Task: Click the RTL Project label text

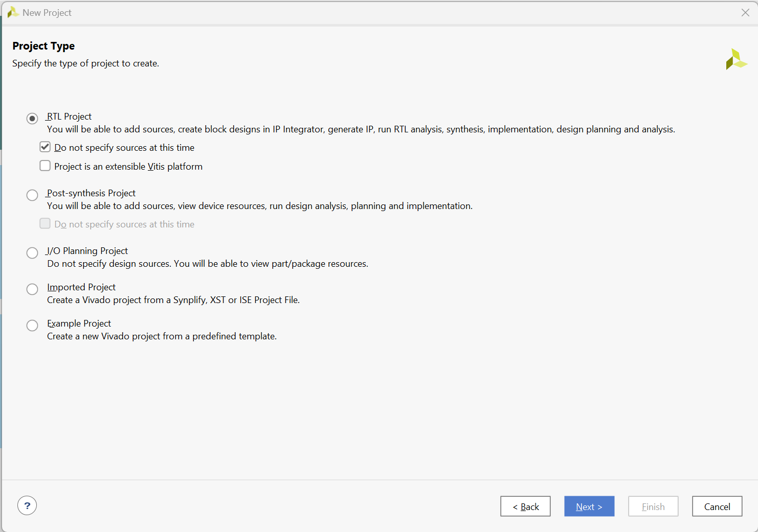Action: 69,116
